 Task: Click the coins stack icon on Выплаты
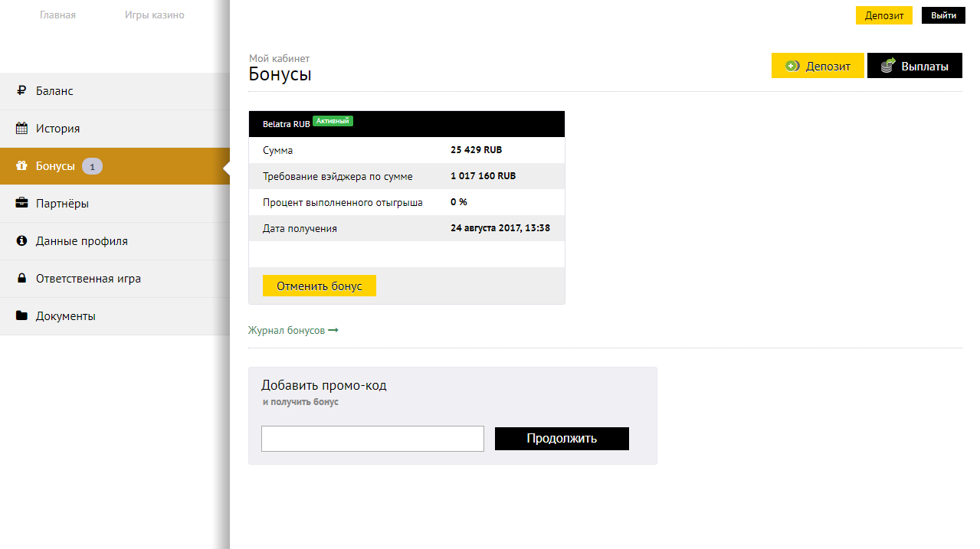pyautogui.click(x=888, y=66)
